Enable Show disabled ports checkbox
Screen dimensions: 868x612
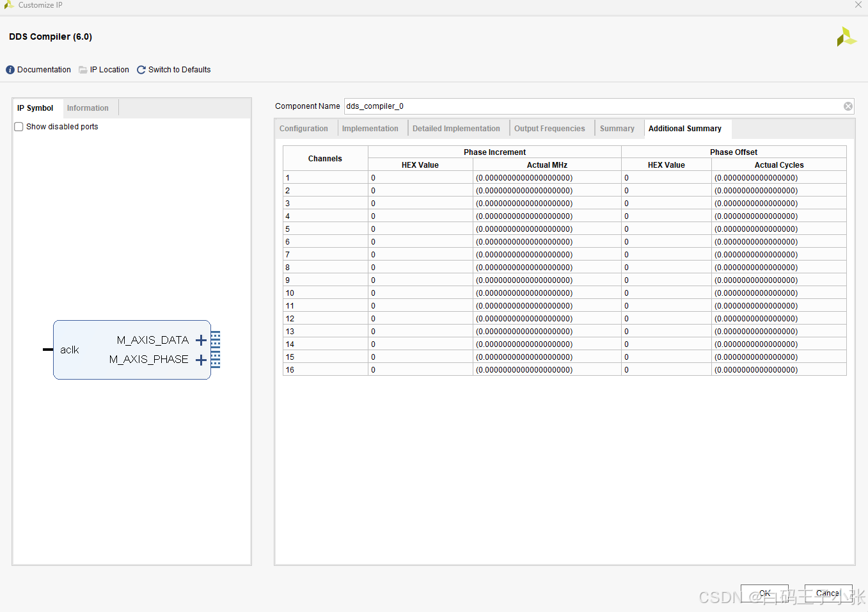(19, 127)
